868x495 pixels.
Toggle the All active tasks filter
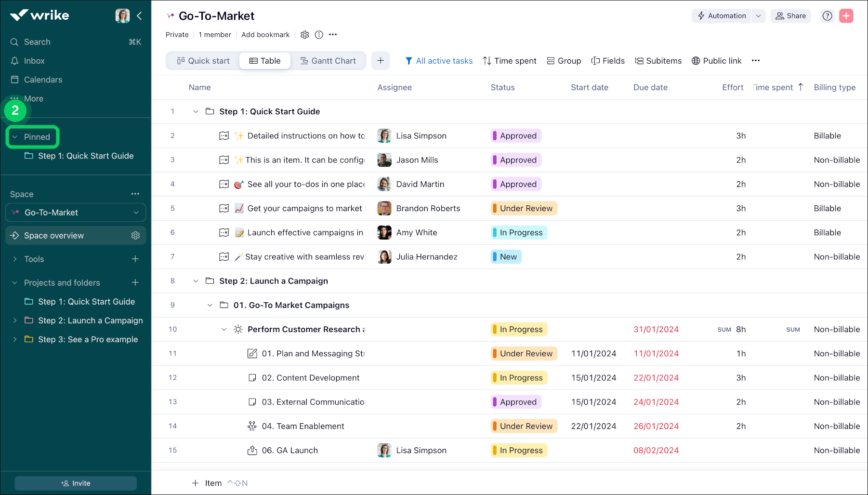pyautogui.click(x=439, y=61)
